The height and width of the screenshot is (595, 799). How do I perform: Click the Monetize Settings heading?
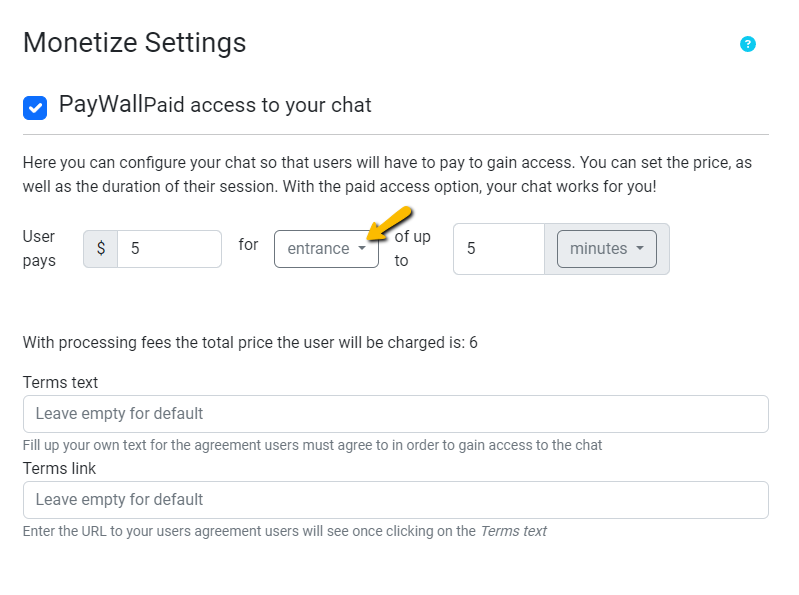click(134, 43)
